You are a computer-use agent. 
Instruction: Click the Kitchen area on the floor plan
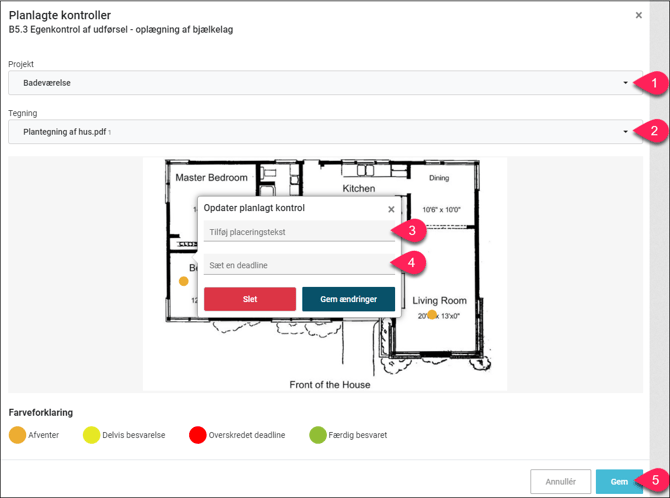pyautogui.click(x=358, y=187)
